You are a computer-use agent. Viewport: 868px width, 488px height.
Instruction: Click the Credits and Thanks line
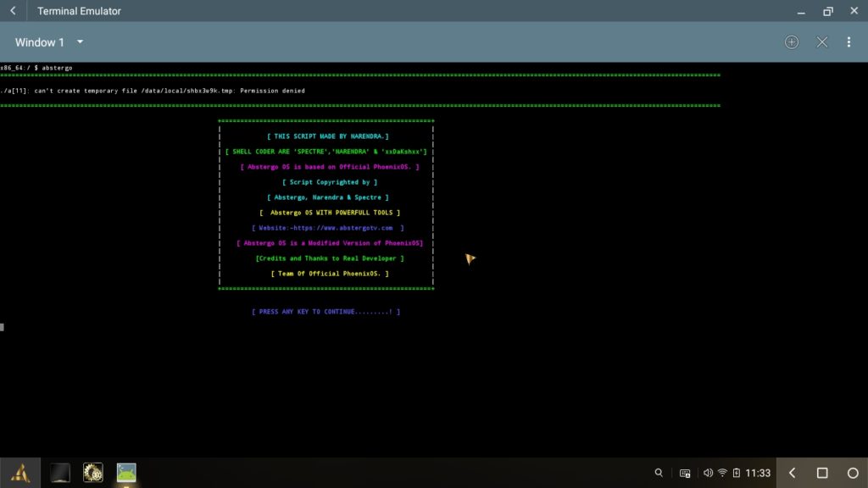[x=330, y=258]
